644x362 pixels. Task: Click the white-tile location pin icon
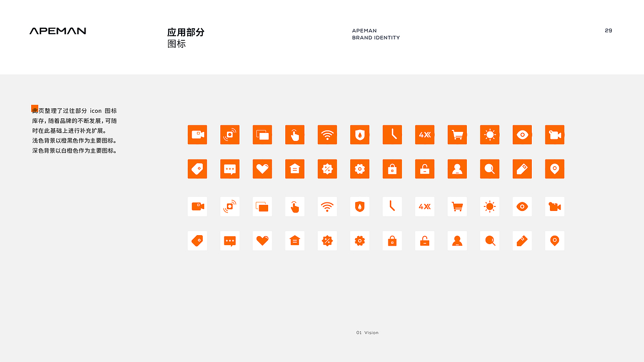pyautogui.click(x=554, y=241)
